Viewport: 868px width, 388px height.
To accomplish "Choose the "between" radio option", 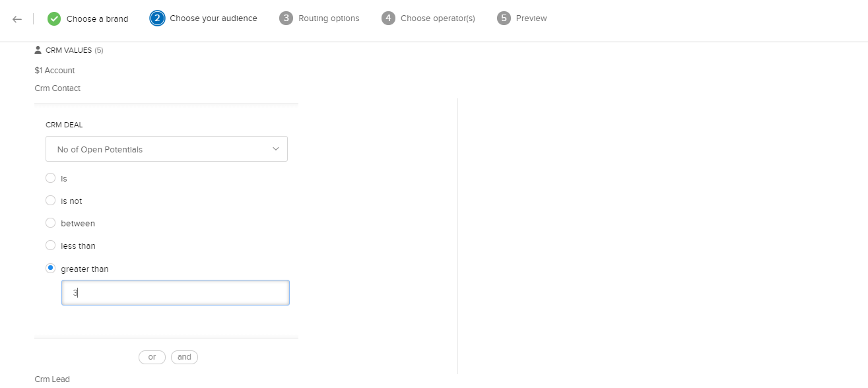I will (x=51, y=223).
